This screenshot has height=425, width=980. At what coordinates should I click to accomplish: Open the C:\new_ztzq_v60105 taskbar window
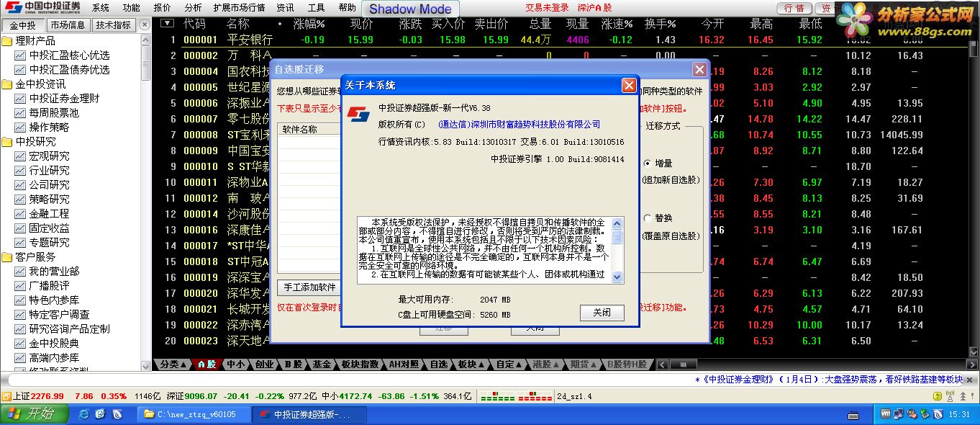pyautogui.click(x=194, y=415)
